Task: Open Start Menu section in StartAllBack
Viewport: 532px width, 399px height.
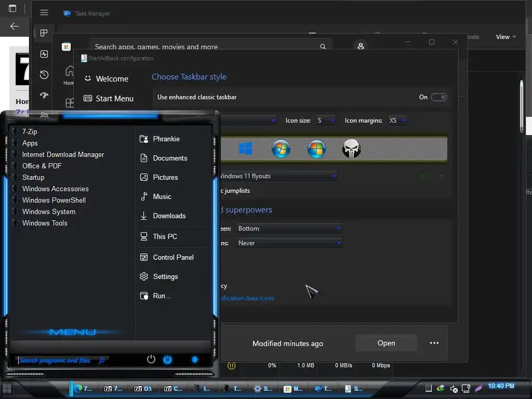Action: tap(109, 99)
